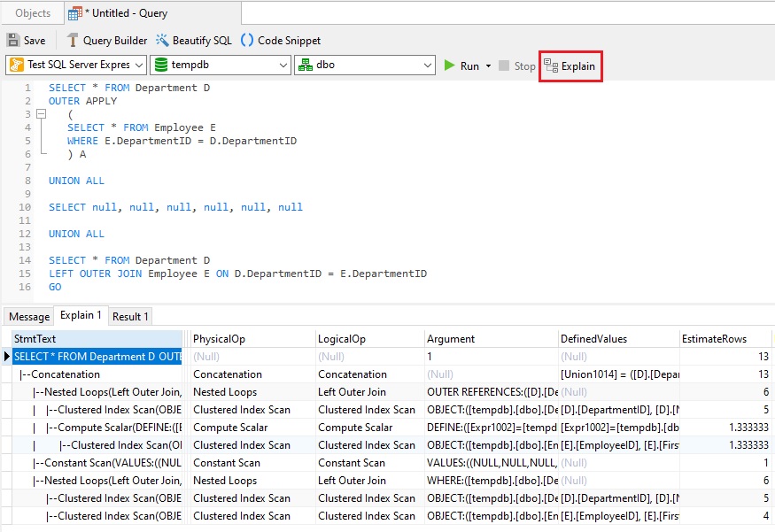Click the Save icon in toolbar
The image size is (775, 532).
point(13,40)
